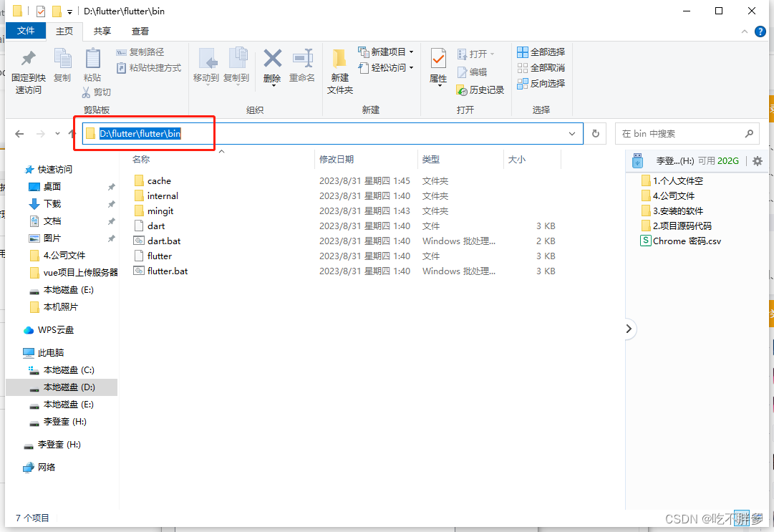Expand the address bar history dropdown
Image resolution: width=774 pixels, height=532 pixels.
point(571,134)
